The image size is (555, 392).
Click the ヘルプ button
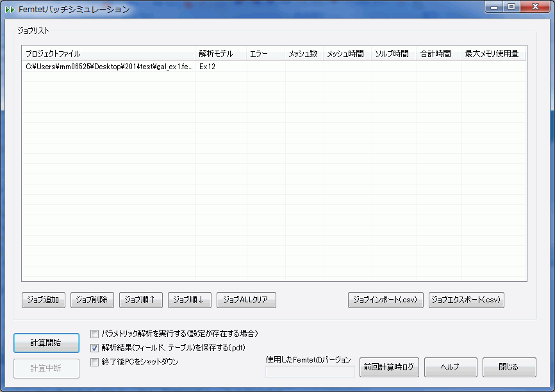pos(451,368)
